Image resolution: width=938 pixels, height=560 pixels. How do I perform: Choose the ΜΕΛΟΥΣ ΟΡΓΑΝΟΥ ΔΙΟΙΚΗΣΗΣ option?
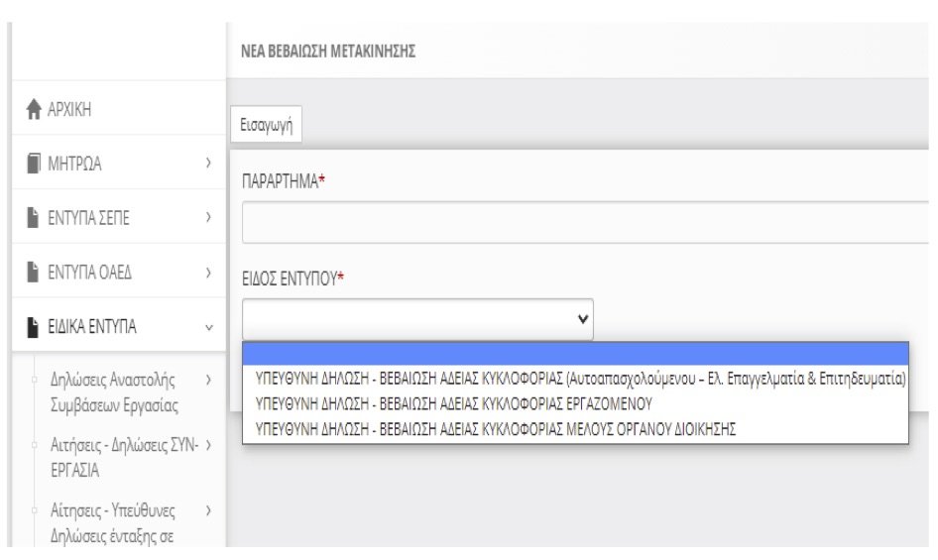(x=495, y=428)
